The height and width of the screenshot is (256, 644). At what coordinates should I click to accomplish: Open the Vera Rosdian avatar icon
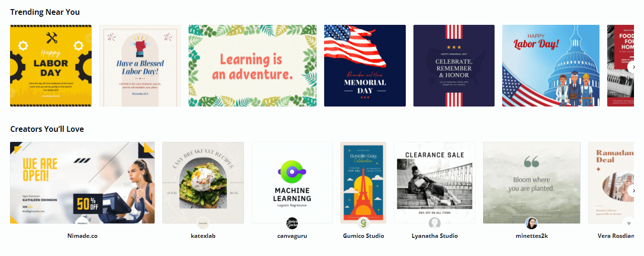(x=628, y=223)
